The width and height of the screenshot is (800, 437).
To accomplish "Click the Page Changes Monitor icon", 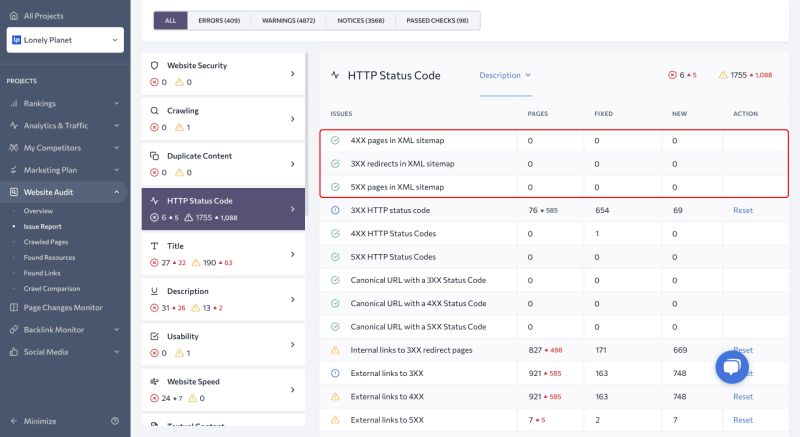I will 13,307.
